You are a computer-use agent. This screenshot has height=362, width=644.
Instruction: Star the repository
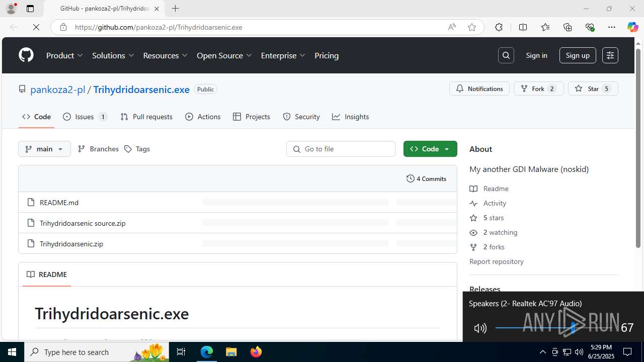593,88
